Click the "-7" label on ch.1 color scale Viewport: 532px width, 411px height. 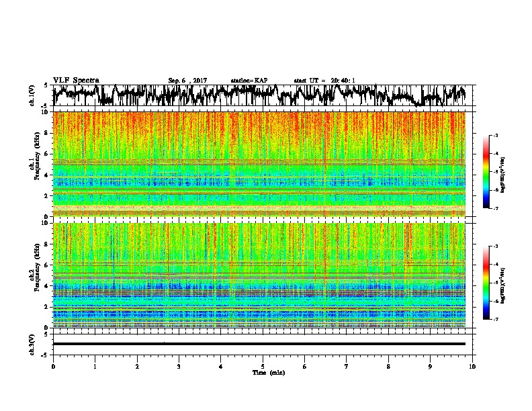point(496,208)
